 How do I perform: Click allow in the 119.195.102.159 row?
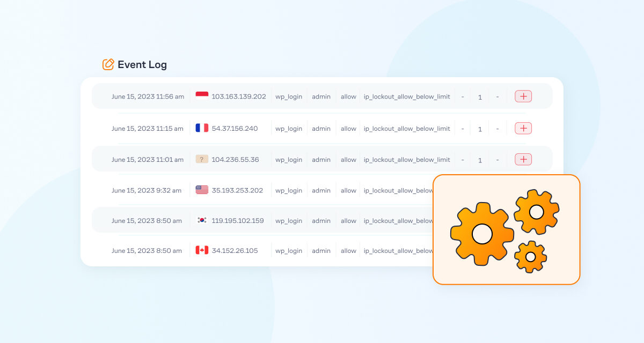(348, 221)
